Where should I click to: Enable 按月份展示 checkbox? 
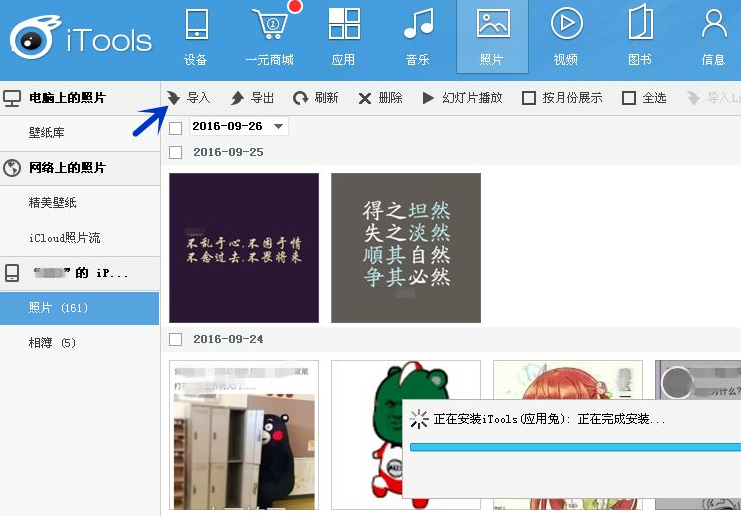[x=529, y=98]
